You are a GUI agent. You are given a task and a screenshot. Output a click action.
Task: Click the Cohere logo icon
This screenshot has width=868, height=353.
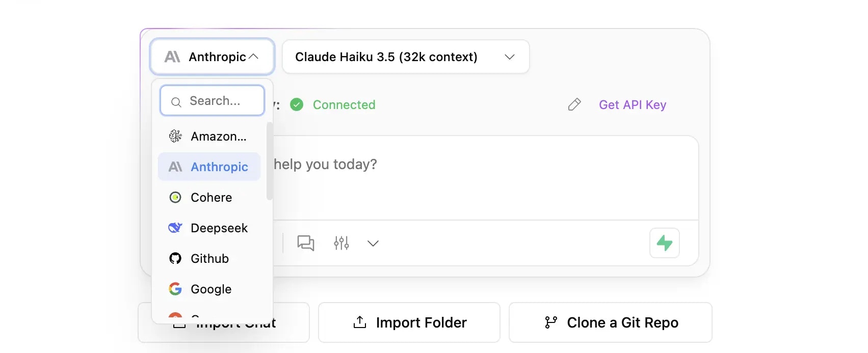coord(175,197)
